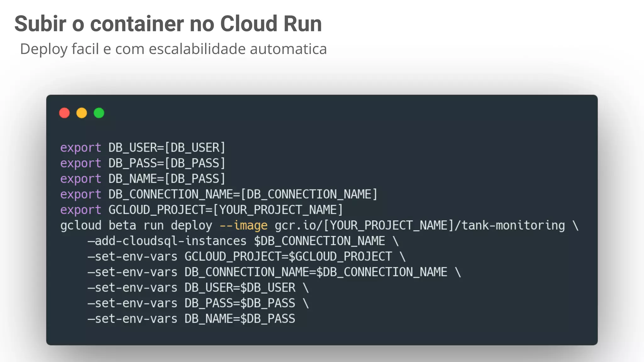Click "gcloud beta run deploy" command text

tap(136, 226)
